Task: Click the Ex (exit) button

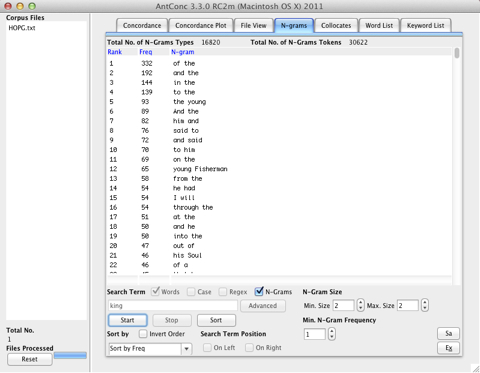Action: [448, 348]
